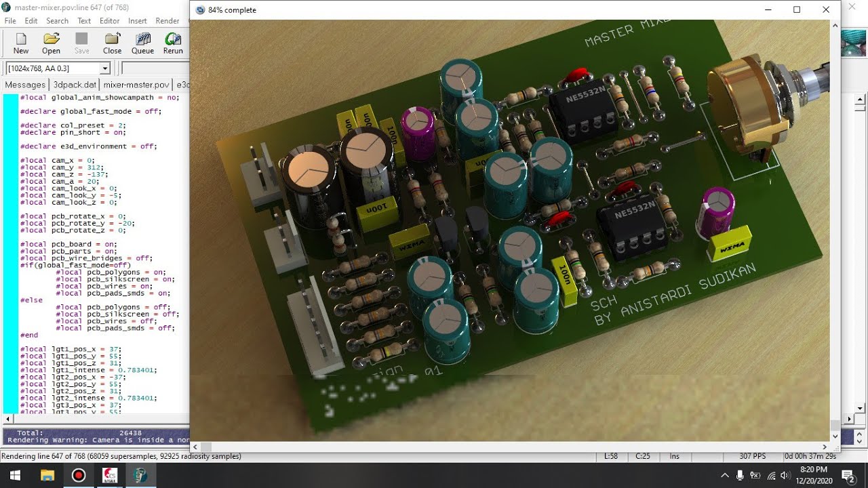Open the Edit menu
868x488 pixels.
pyautogui.click(x=31, y=21)
